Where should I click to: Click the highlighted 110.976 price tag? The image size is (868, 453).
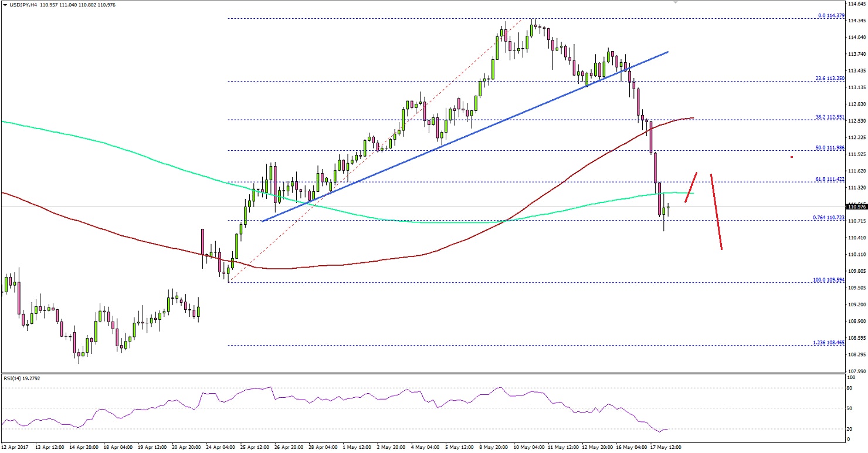pos(856,207)
